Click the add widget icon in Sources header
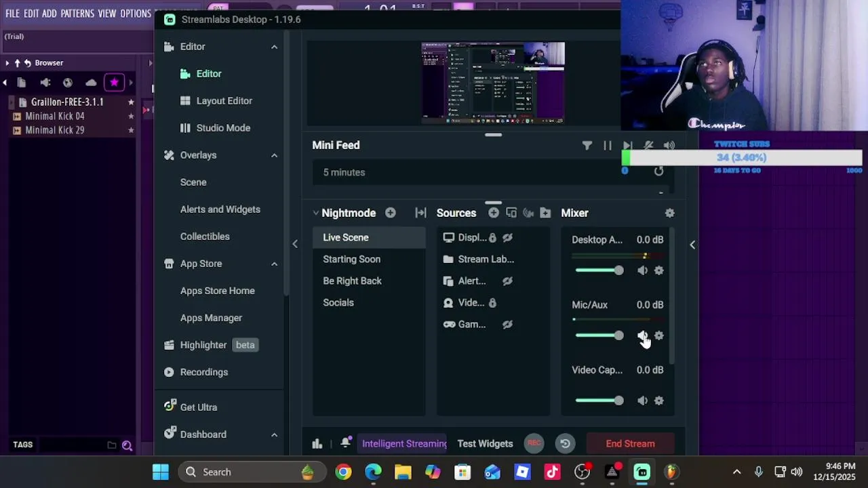Image resolution: width=868 pixels, height=488 pixels. pos(511,213)
